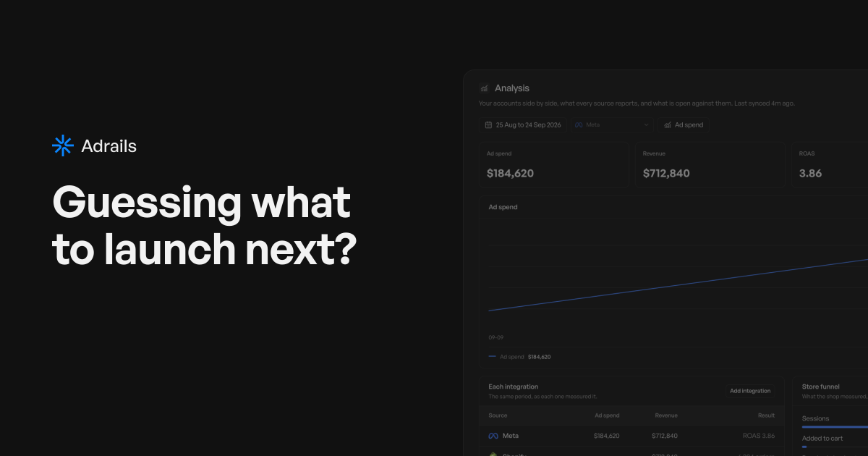Click the blue Ad spend line in the chart
The image size is (868, 456).
(678, 285)
